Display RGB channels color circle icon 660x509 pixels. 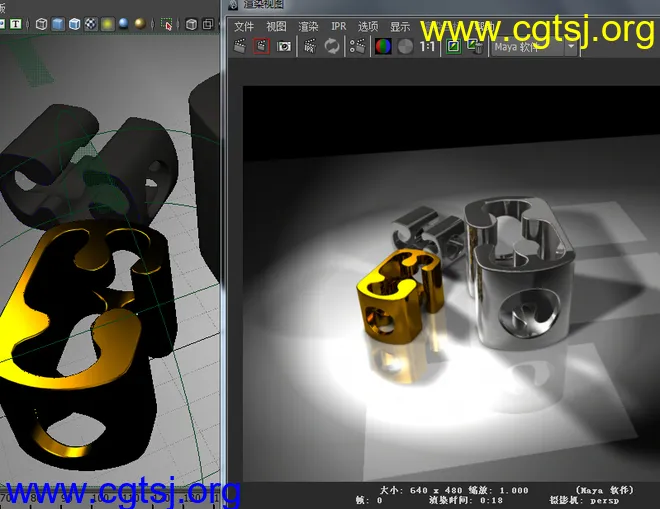(x=383, y=46)
